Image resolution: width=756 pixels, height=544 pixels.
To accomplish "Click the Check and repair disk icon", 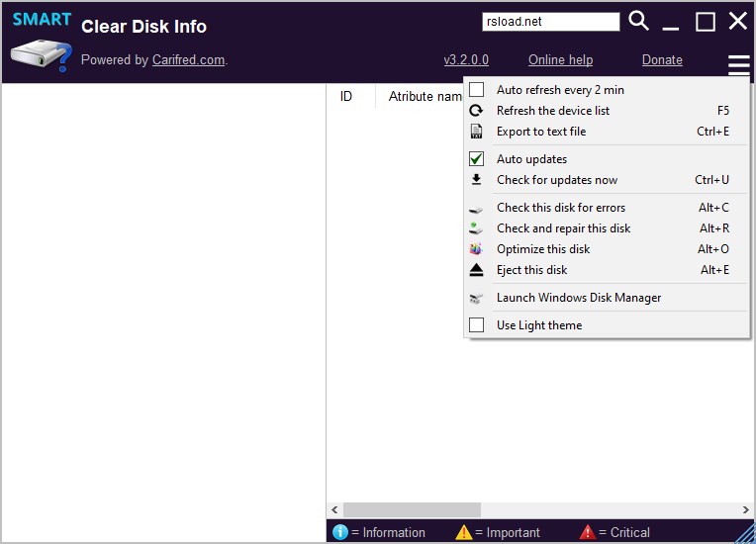I will pos(476,228).
